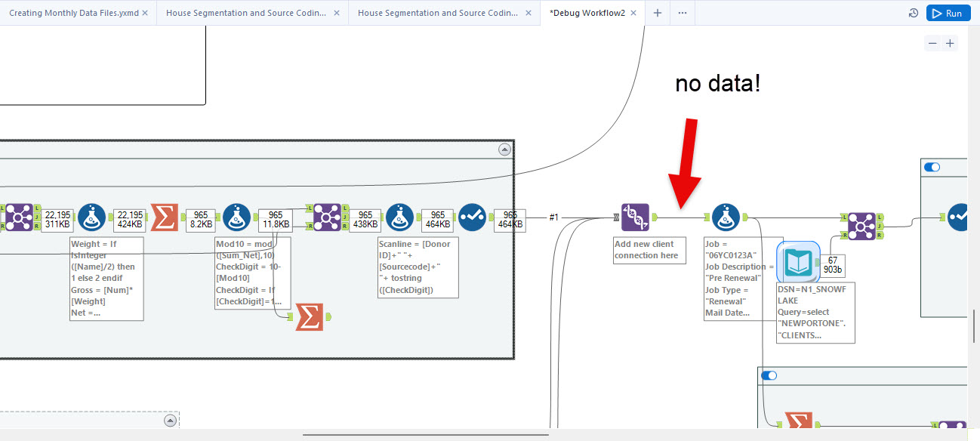Click the output anchor of the Job Formula tool
Screen dimensions: 980x441
744,217
